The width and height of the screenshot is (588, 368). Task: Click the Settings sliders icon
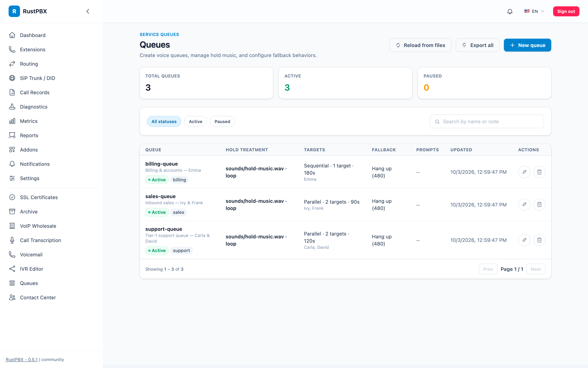point(12,178)
